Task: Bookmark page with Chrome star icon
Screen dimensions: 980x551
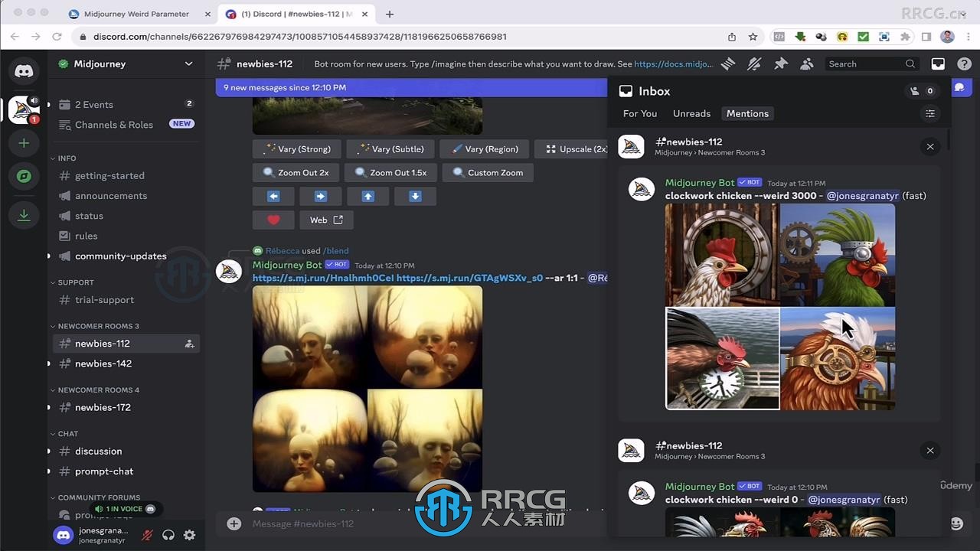Action: click(x=753, y=37)
